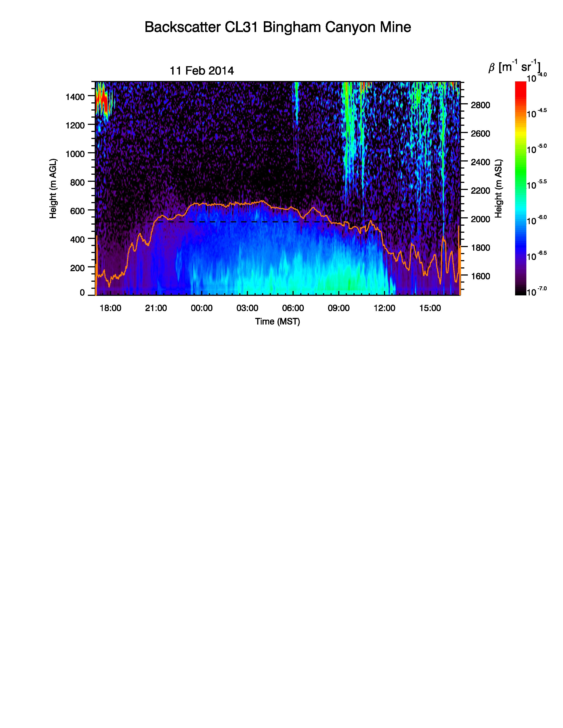Click the 10^-5.0 colorbar label
This screenshot has height=728, width=563.
coord(536,149)
